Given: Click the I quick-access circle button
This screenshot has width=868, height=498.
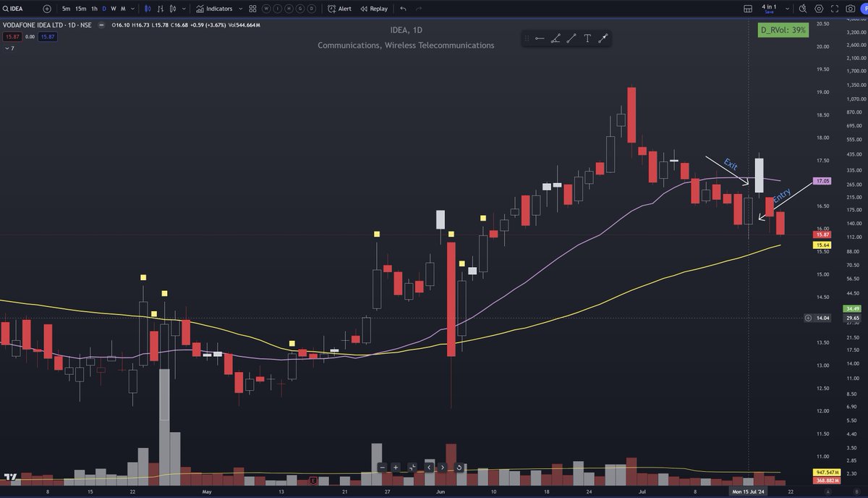Looking at the screenshot, I should point(277,9).
